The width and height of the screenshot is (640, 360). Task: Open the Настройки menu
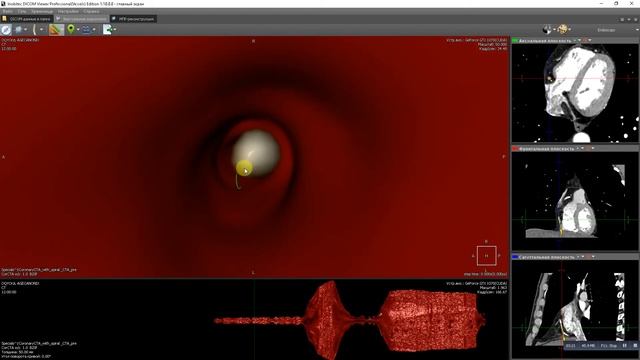(x=68, y=11)
